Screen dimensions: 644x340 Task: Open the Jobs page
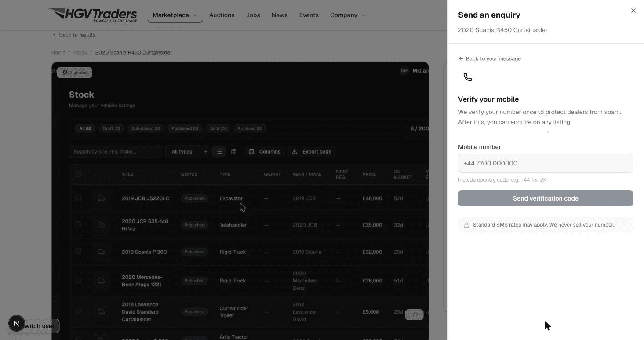253,15
